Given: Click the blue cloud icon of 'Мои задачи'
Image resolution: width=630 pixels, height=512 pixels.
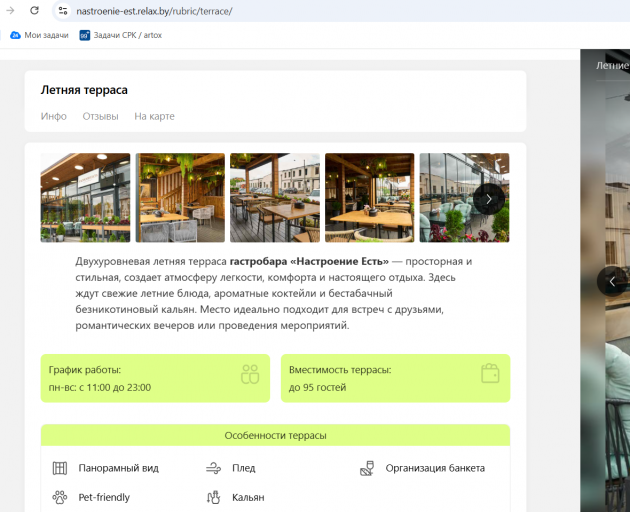Looking at the screenshot, I should pos(15,35).
